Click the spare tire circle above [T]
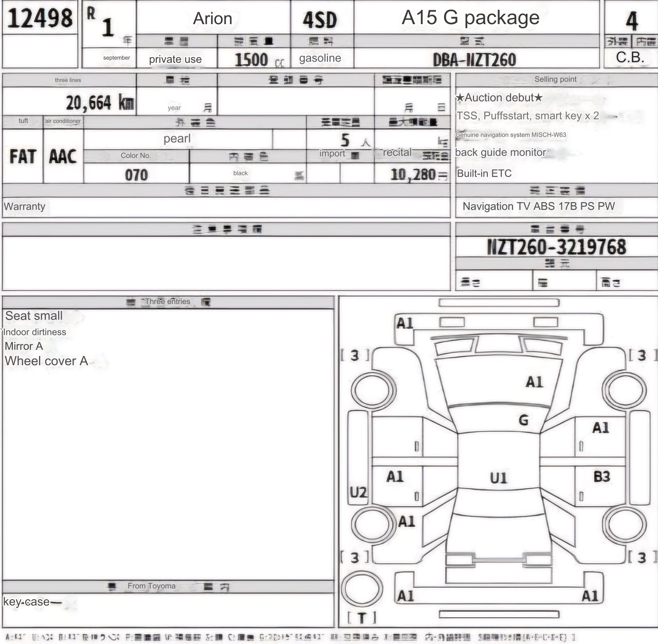This screenshot has height=644, width=658. point(362,588)
